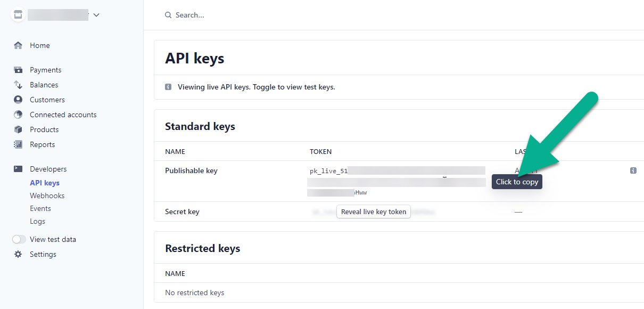
Task: Click Reveal live key token button
Action: [x=374, y=212]
